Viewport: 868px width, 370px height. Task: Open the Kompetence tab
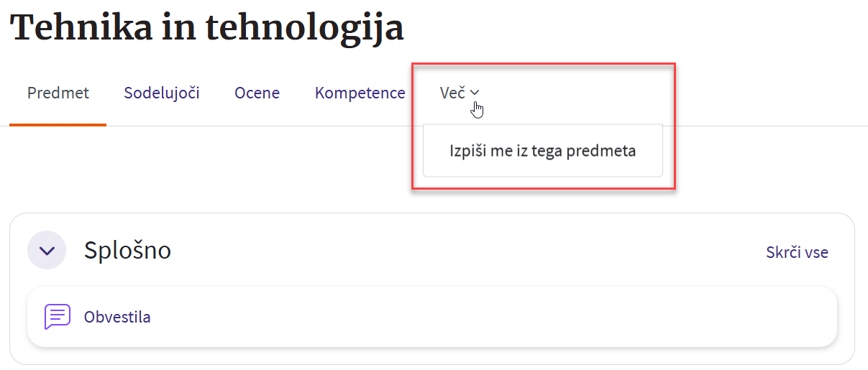(360, 93)
